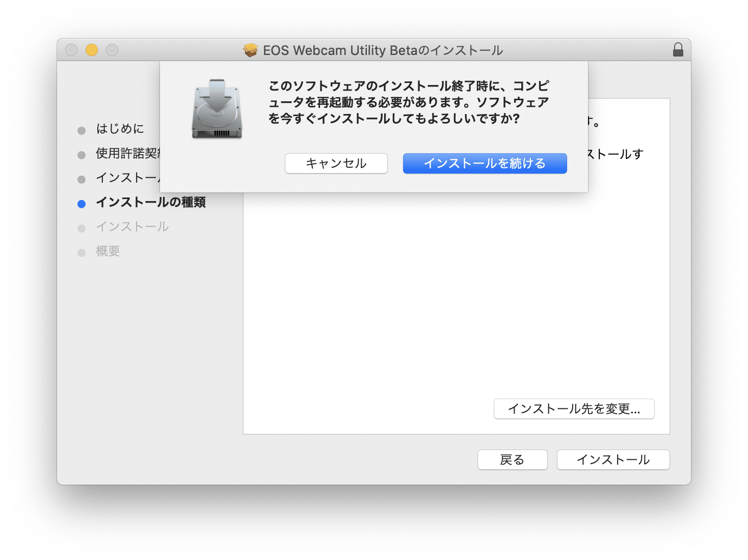Click the gray bullet beside 概要
748x560 pixels.
pos(82,253)
